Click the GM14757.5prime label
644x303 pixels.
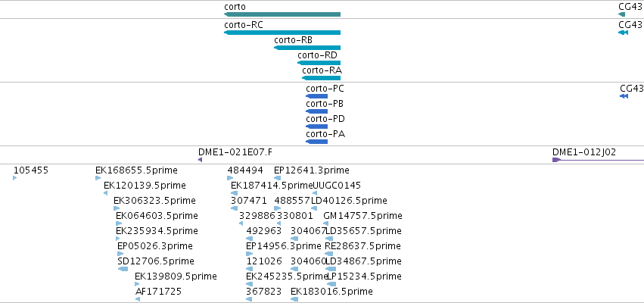coord(363,216)
